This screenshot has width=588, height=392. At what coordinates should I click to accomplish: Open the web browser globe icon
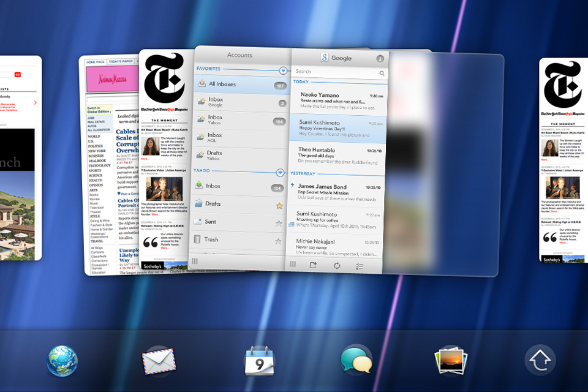(62, 361)
